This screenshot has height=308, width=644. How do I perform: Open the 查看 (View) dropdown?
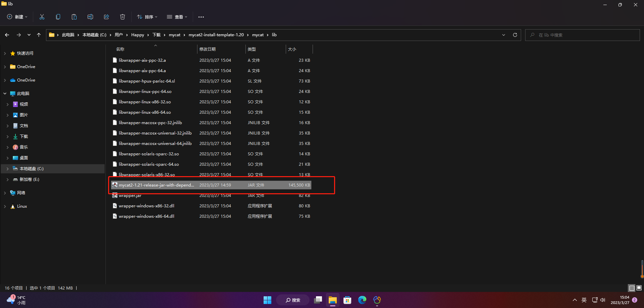[x=177, y=17]
